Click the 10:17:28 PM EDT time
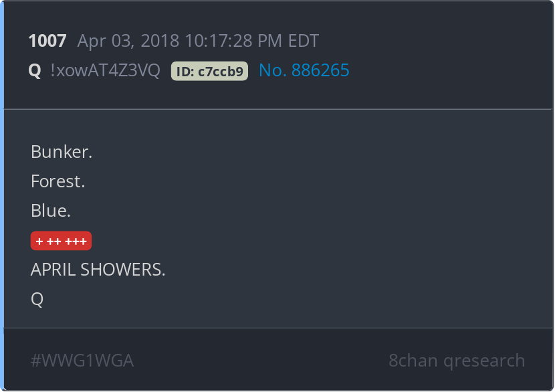The height and width of the screenshot is (392, 555). point(252,41)
